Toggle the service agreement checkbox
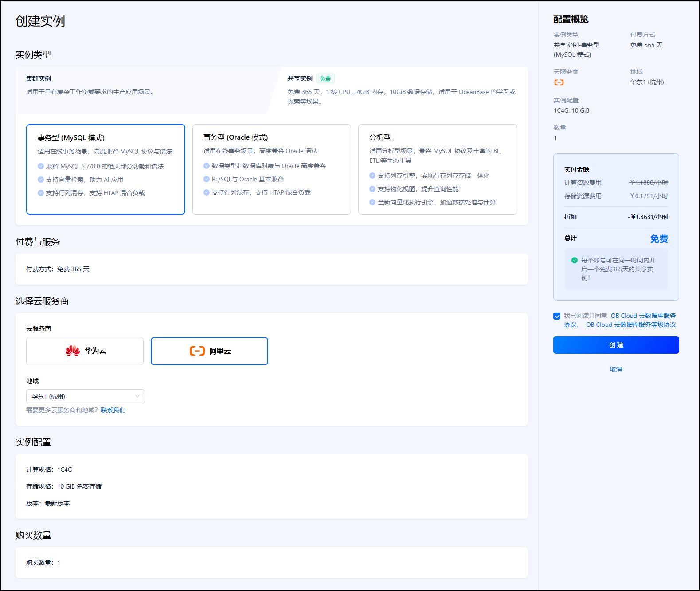700x591 pixels. [x=557, y=316]
